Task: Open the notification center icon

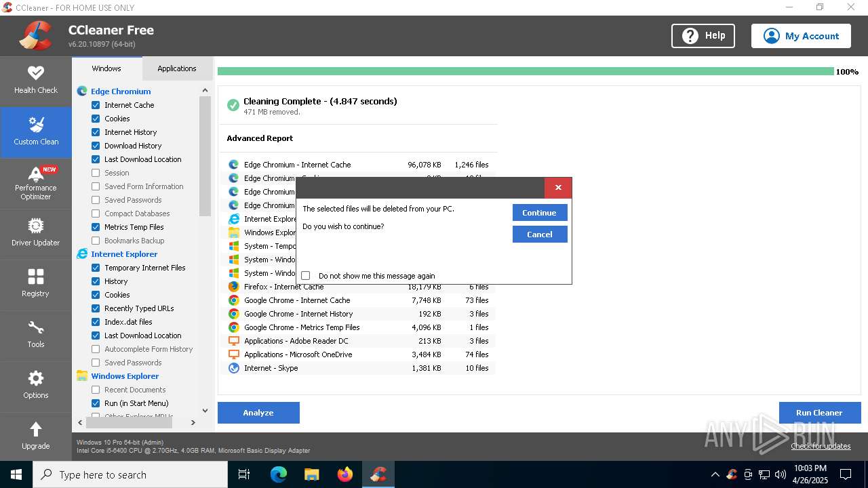Action: pyautogui.click(x=846, y=474)
